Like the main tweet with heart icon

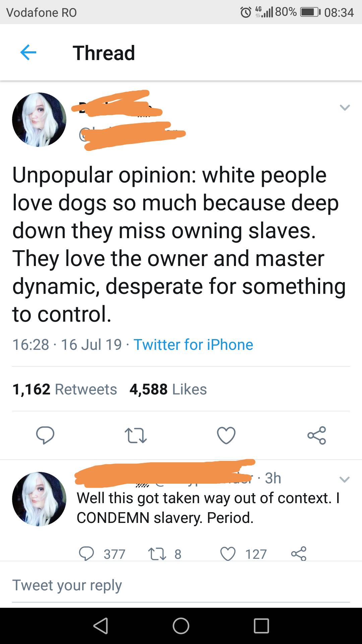coord(226,435)
